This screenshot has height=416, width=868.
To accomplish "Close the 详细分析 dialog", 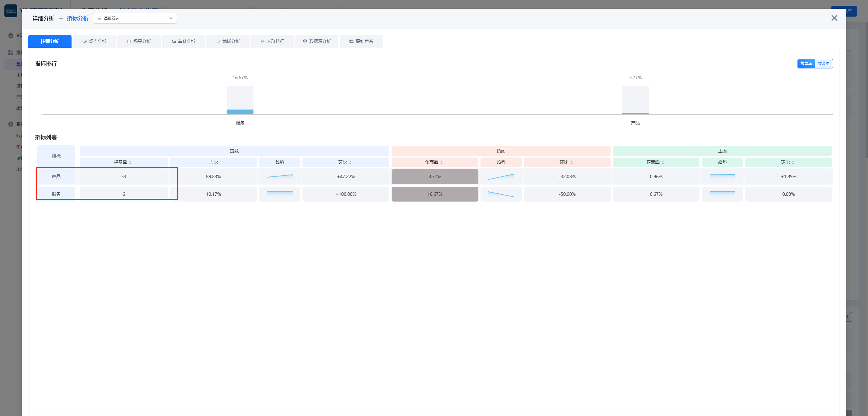I will click(834, 18).
